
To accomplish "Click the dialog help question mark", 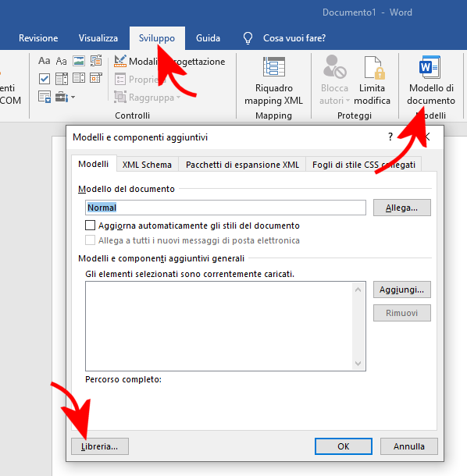I will pyautogui.click(x=390, y=137).
